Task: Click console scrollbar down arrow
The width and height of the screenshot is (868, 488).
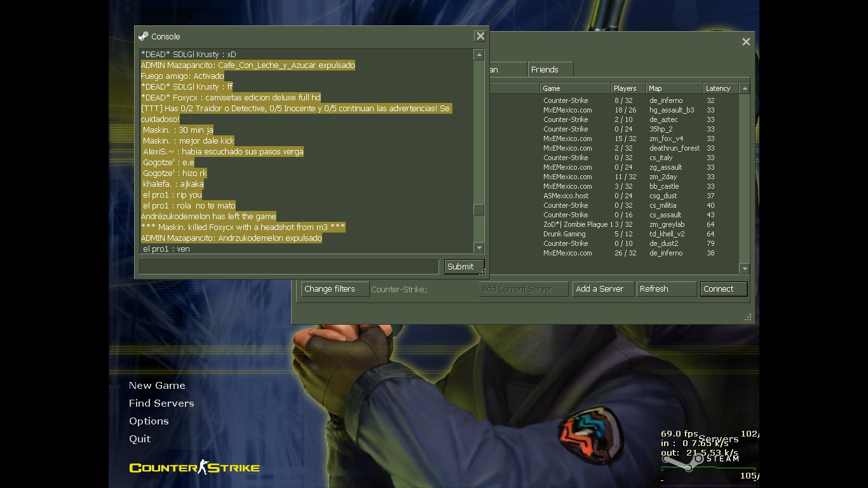Action: pos(479,248)
